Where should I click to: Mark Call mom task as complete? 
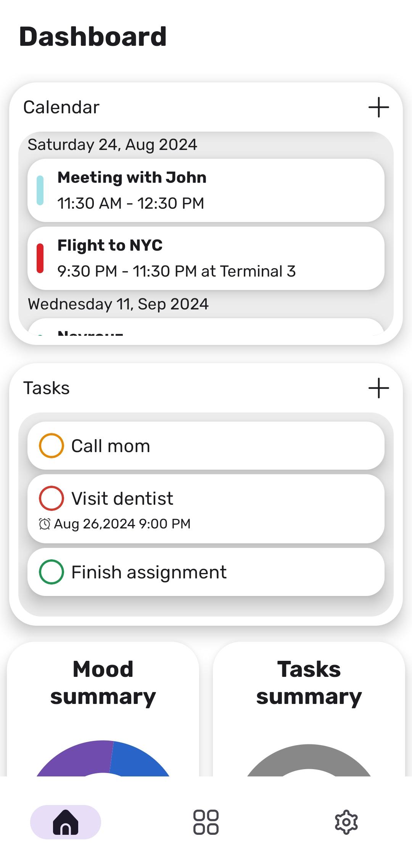51,446
